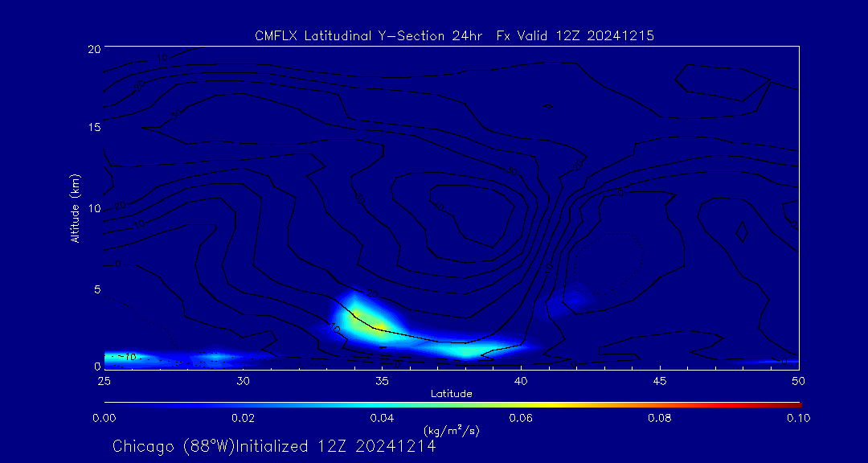Click latitude axis tick label 35
This screenshot has width=868, height=463.
tap(382, 380)
